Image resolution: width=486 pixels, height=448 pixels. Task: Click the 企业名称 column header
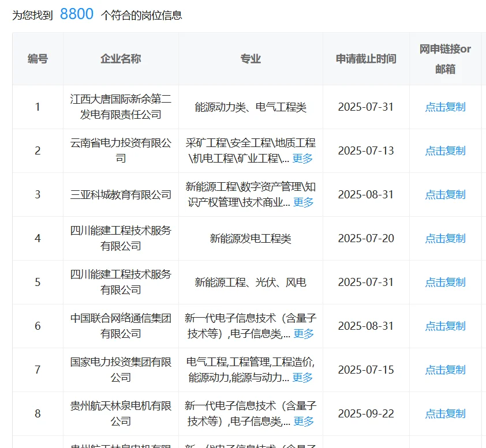121,59
